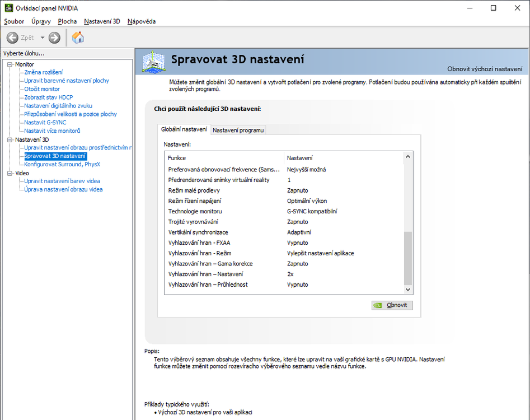Open Nastavit více monitorů task

click(52, 130)
